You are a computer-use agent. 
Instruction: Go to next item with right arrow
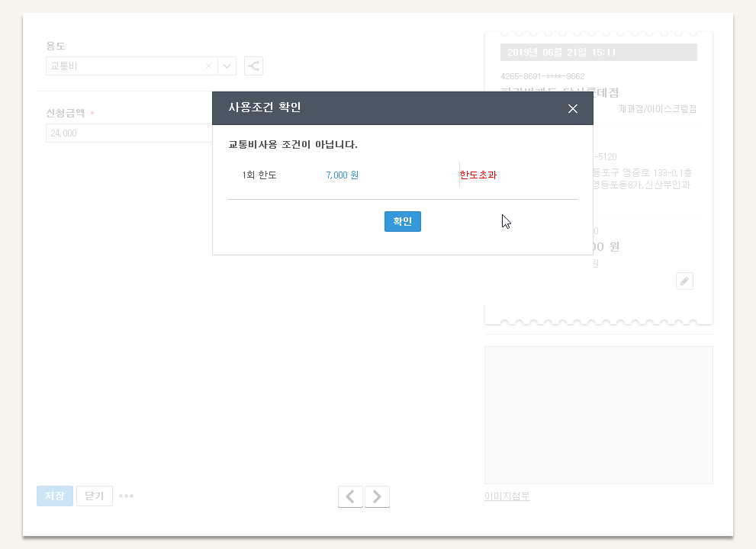click(x=377, y=496)
